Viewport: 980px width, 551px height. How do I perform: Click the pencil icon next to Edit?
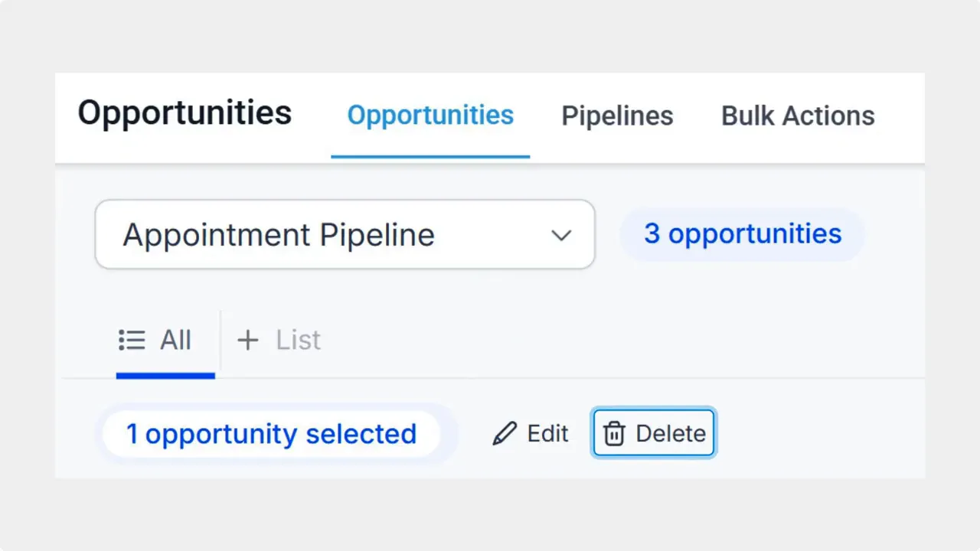505,433
